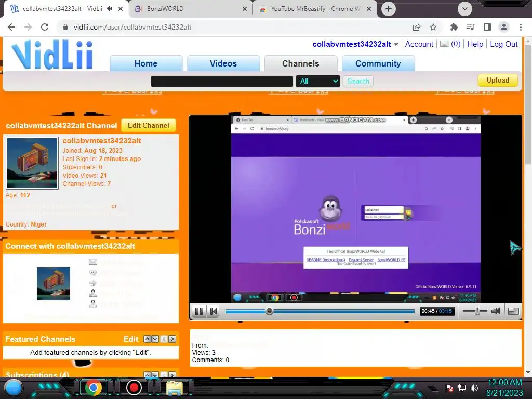532x399 pixels.
Task: Click the speech bubble comment icon in Connect
Action: tap(93, 272)
